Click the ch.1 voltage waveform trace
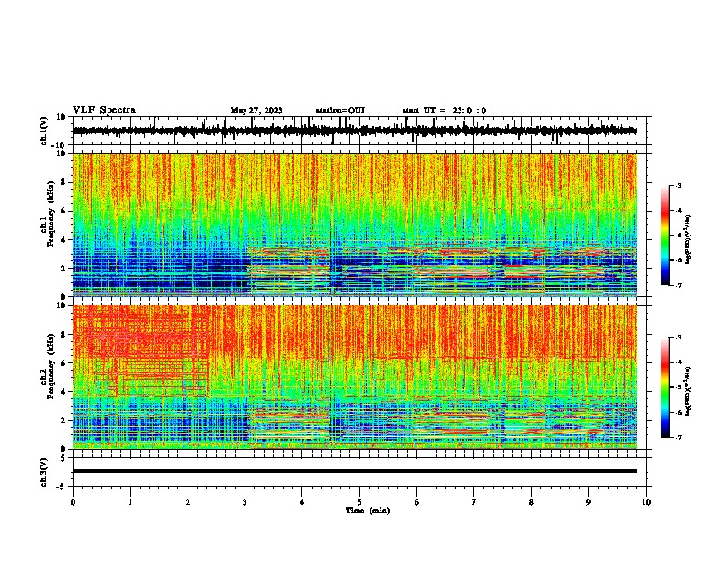Viewport: 728px width, 563px height. click(354, 131)
